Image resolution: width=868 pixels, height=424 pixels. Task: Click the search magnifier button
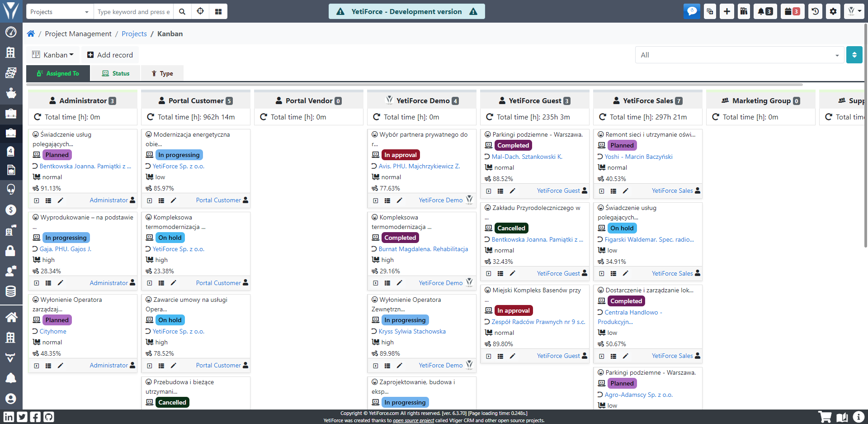tap(182, 12)
